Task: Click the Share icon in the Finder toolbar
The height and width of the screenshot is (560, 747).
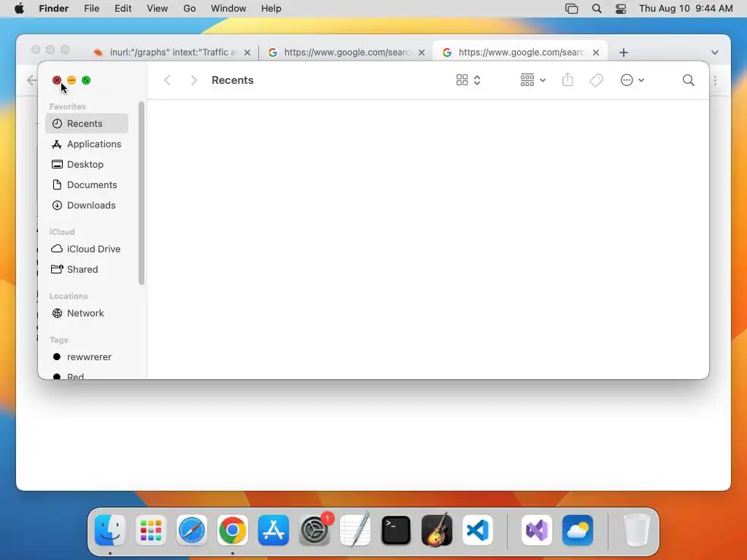Action: point(568,80)
